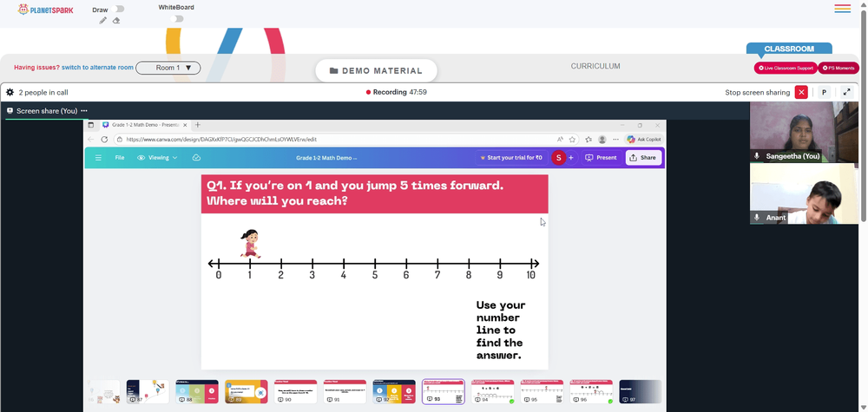This screenshot has height=412, width=868.
Task: Expand call to fullscreen
Action: coord(846,92)
